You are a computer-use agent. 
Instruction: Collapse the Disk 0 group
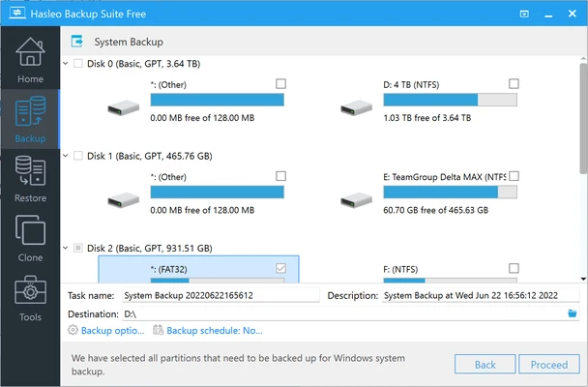(66, 64)
